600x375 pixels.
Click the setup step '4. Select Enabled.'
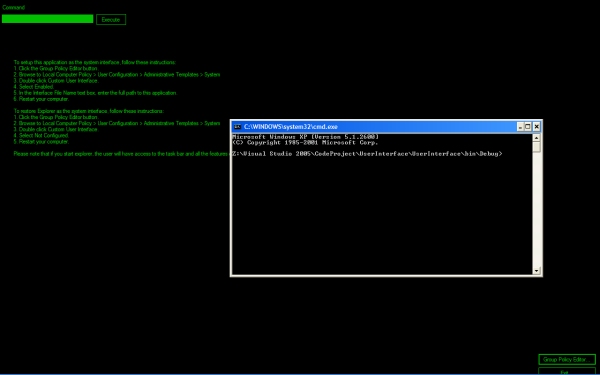(34, 86)
